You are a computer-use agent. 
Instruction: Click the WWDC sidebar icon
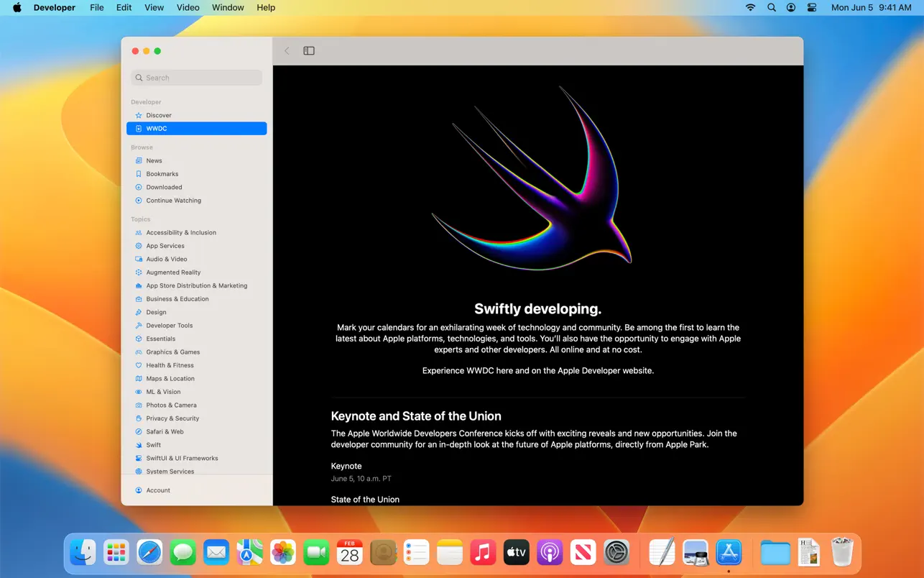pos(139,129)
